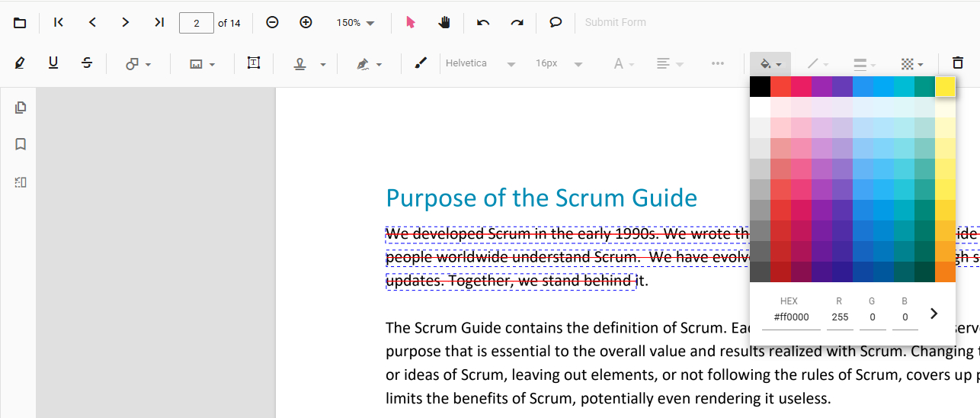This screenshot has width=980, height=418.
Task: Activate the selection arrow tool
Action: coord(411,23)
